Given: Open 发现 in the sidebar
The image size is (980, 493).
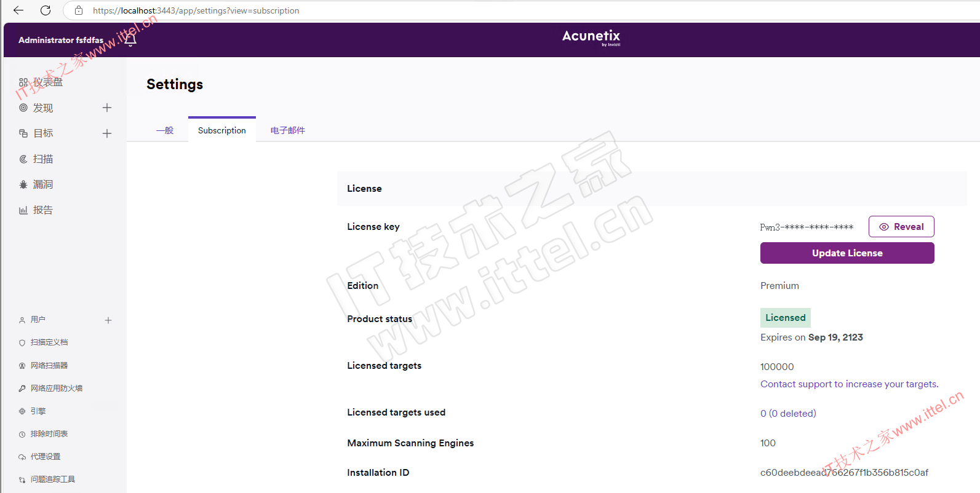Looking at the screenshot, I should click(x=43, y=108).
